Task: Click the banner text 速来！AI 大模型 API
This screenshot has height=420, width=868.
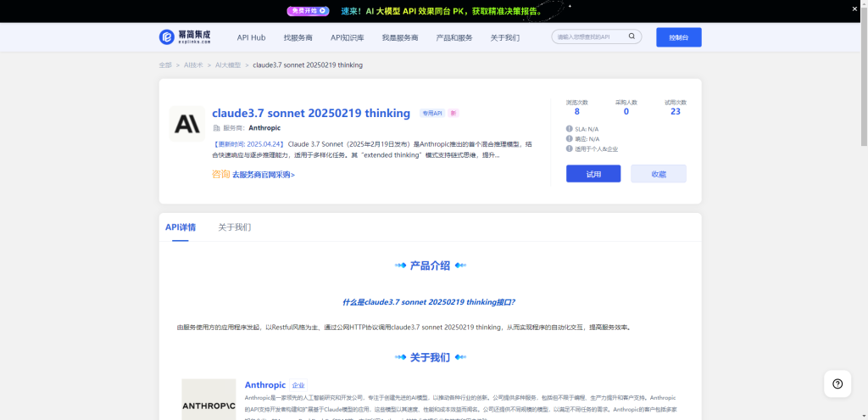Action: 441,10
